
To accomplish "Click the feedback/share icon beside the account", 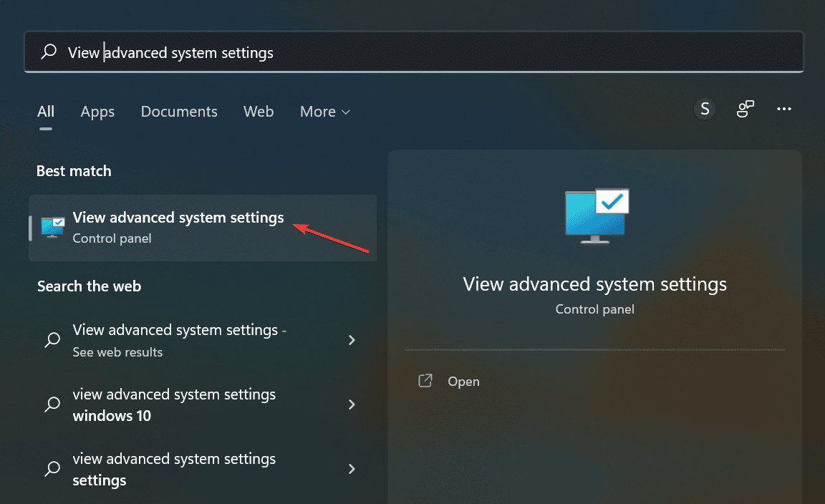I will (745, 109).
